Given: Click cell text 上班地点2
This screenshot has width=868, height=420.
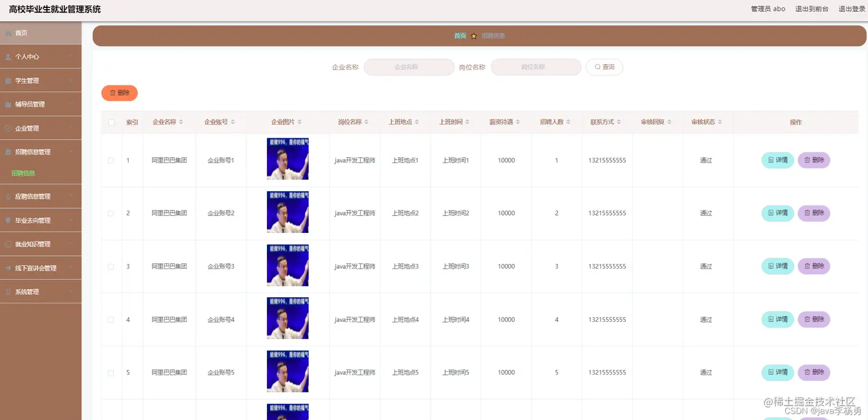Looking at the screenshot, I should click(405, 213).
